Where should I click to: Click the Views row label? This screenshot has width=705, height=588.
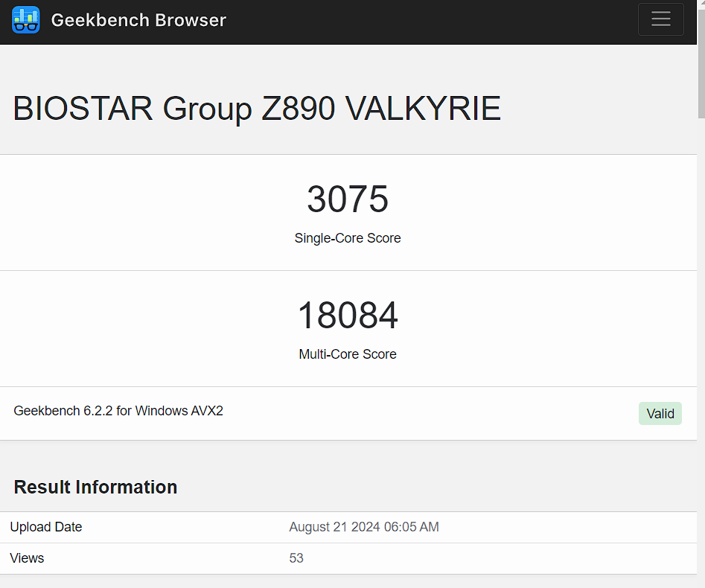27,558
